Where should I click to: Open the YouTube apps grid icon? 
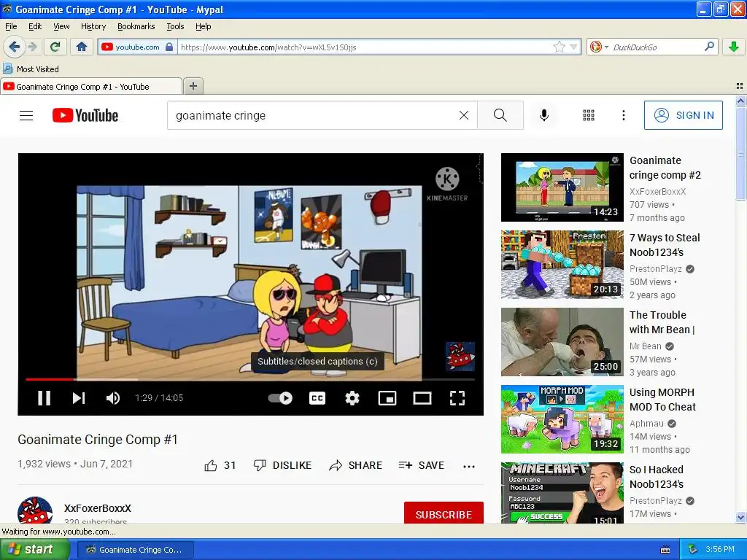(589, 115)
